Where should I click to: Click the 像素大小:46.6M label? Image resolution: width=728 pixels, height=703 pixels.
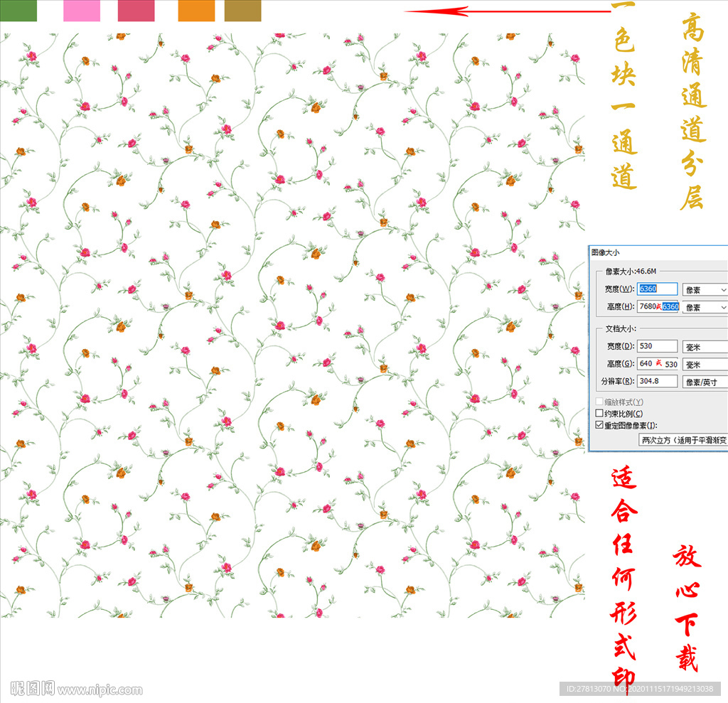coord(631,271)
